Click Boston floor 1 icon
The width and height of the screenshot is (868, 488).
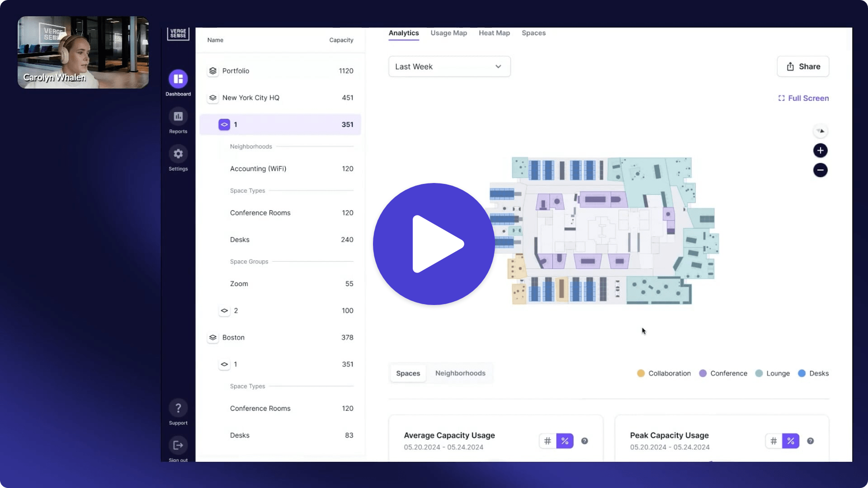tap(224, 364)
